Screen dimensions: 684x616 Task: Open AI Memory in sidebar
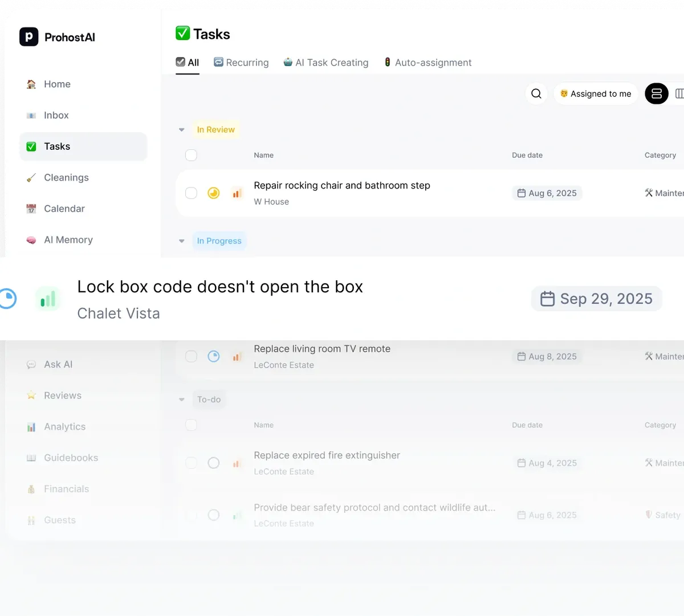tap(83, 240)
